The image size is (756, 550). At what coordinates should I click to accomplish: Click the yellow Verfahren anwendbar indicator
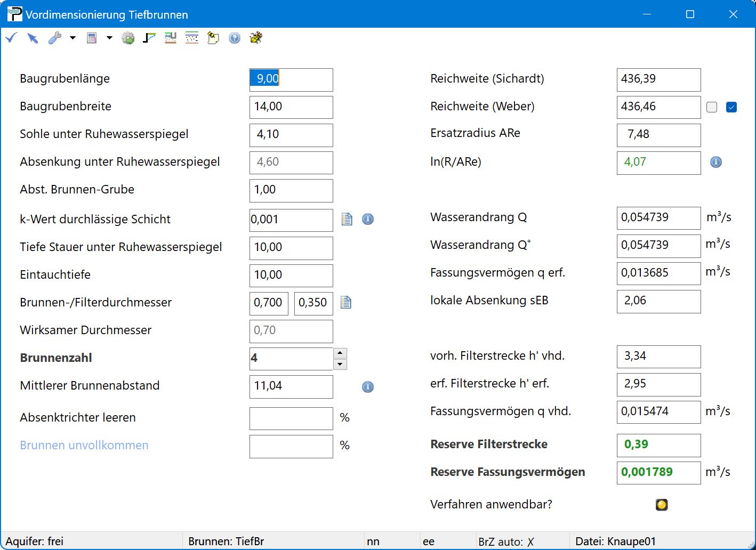pos(662,504)
